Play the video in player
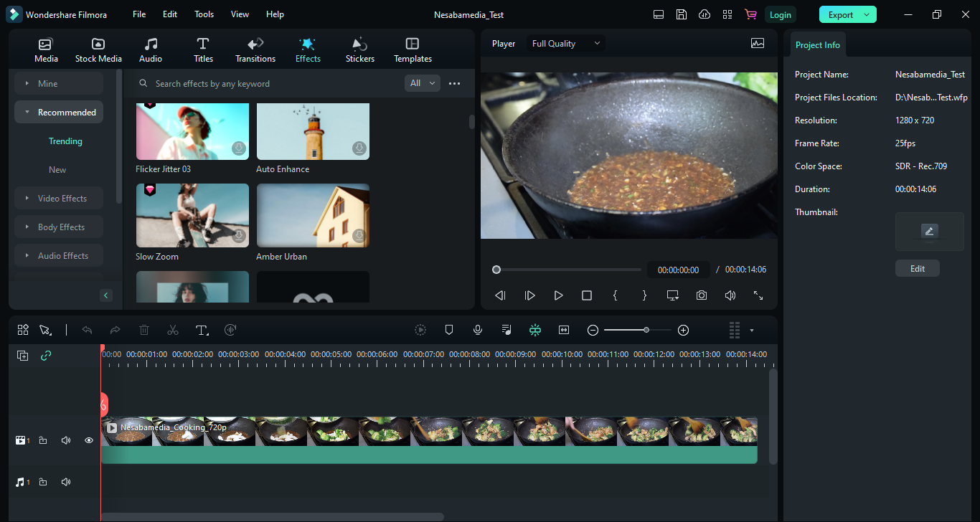Image resolution: width=980 pixels, height=522 pixels. [558, 295]
